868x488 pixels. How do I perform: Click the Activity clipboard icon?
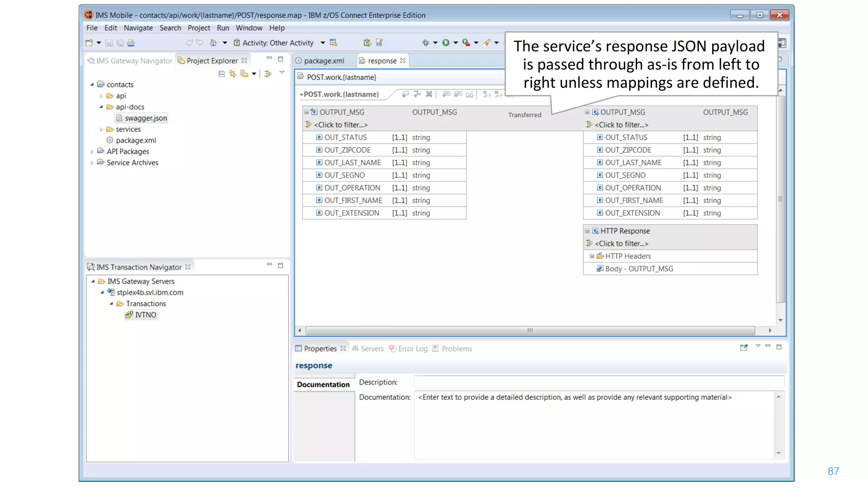pos(237,43)
